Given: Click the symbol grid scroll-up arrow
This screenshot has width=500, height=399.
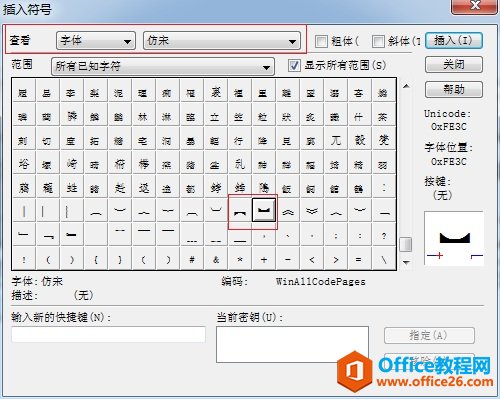Looking at the screenshot, I should (406, 86).
